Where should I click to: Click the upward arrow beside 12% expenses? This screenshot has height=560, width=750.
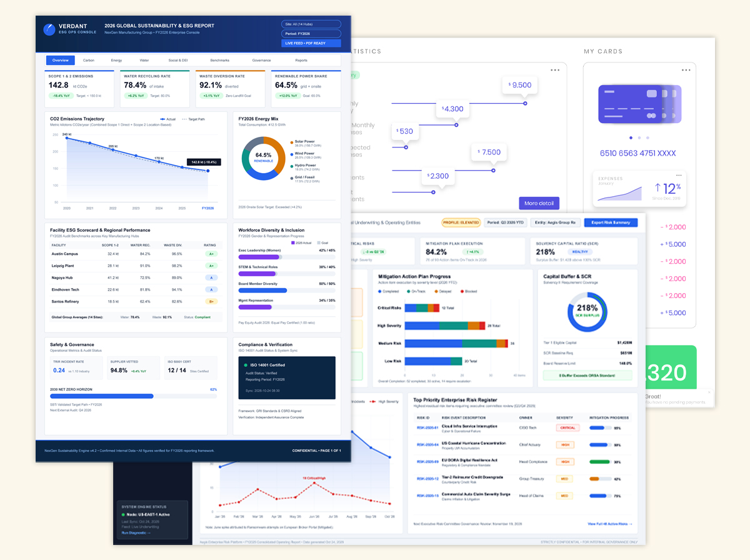tap(658, 188)
